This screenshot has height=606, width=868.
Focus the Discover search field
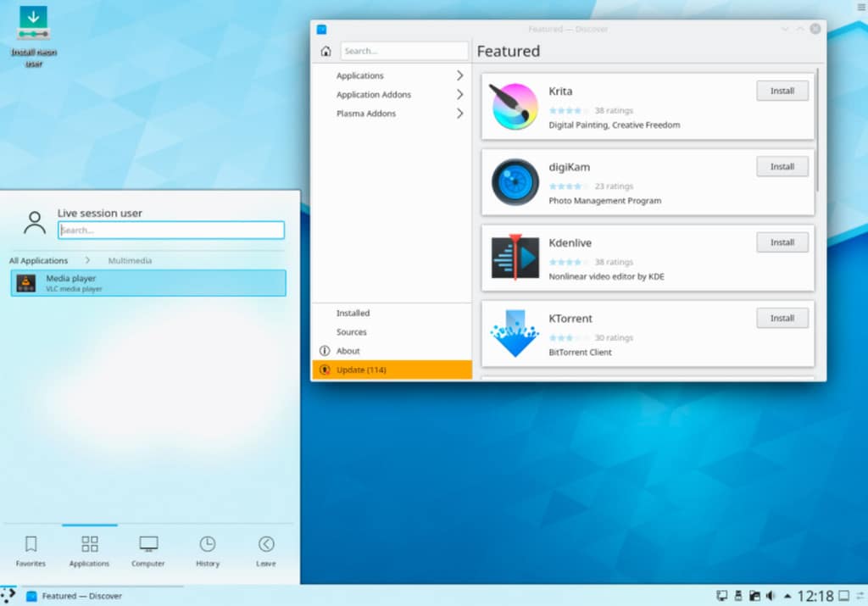click(404, 51)
